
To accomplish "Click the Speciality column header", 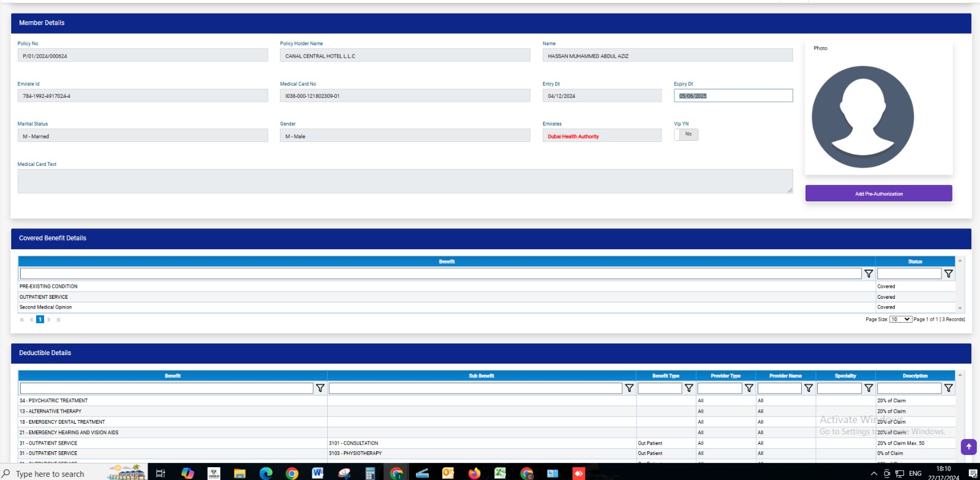I will click(845, 376).
